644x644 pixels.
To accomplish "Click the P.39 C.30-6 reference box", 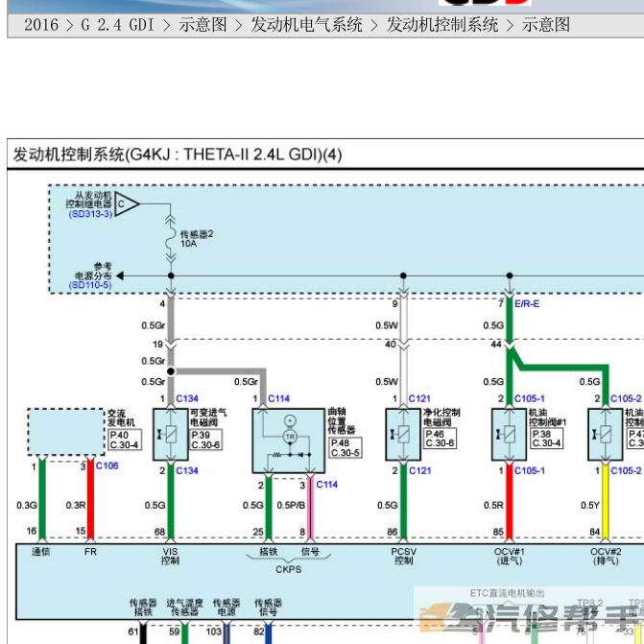I will click(206, 440).
